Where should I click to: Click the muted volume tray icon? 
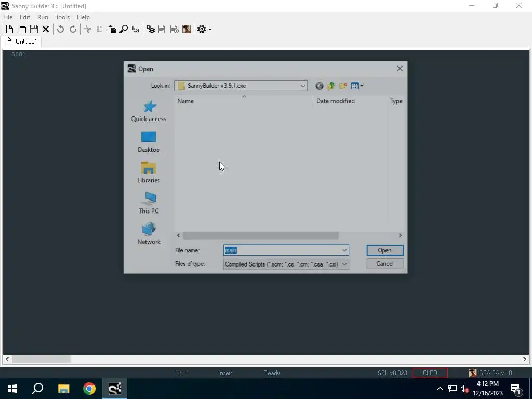(x=464, y=389)
